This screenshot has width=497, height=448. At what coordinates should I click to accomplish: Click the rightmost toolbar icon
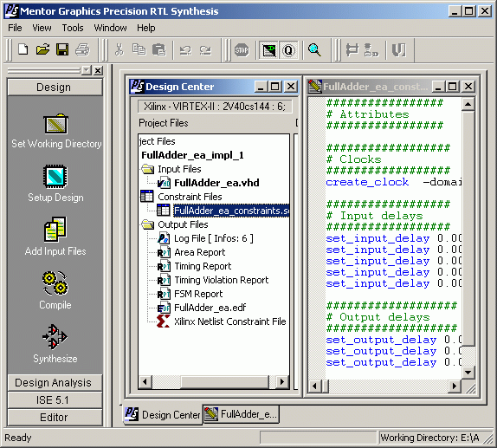399,49
